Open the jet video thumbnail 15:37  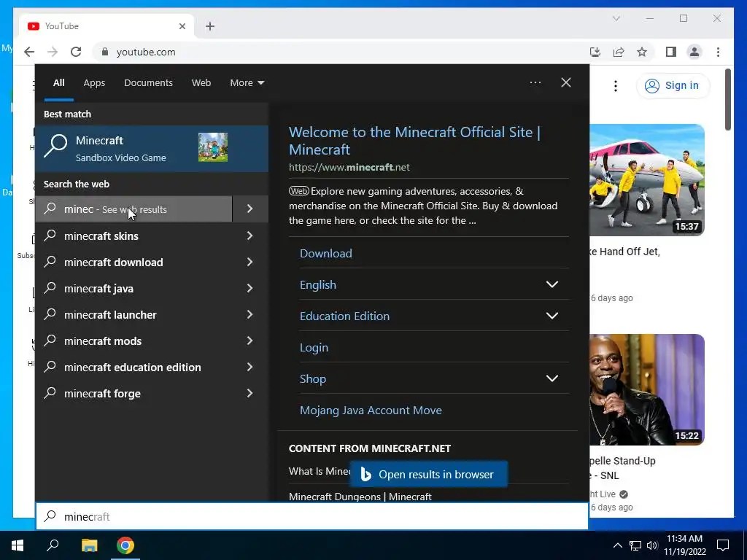(x=647, y=180)
